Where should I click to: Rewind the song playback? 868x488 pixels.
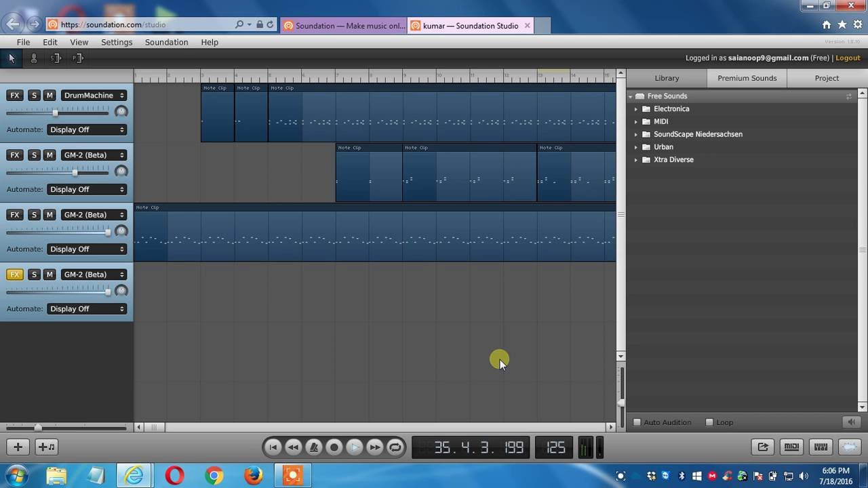click(293, 447)
